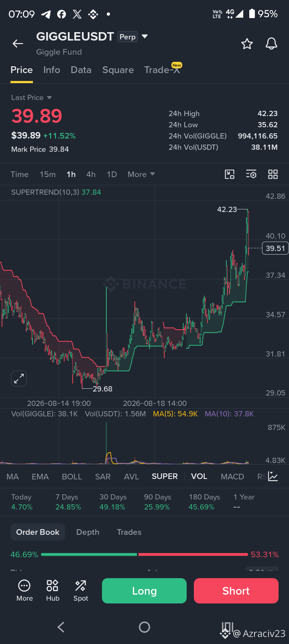Tap the 53.31% ask ratio bar
Screen dimensions: 289x644
pyautogui.click(x=193, y=554)
